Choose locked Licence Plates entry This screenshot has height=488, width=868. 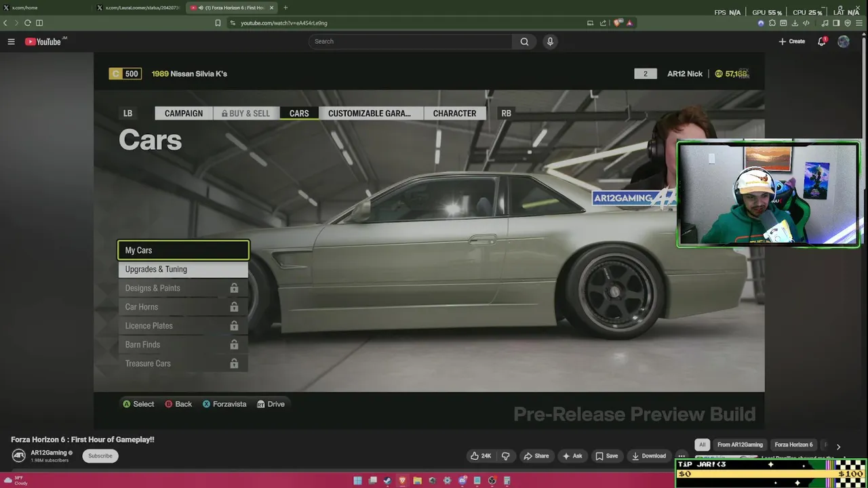tap(183, 326)
